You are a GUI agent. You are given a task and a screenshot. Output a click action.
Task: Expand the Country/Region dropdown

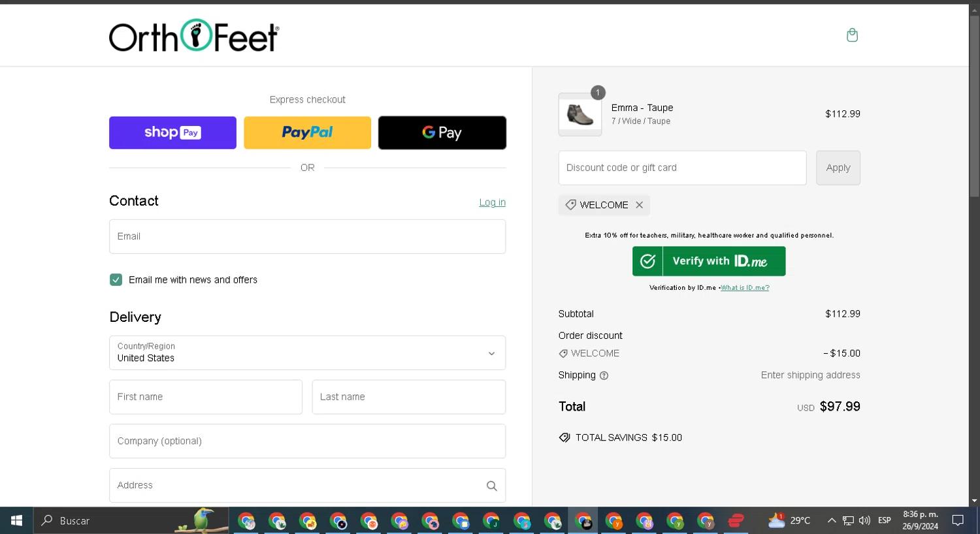tap(307, 353)
